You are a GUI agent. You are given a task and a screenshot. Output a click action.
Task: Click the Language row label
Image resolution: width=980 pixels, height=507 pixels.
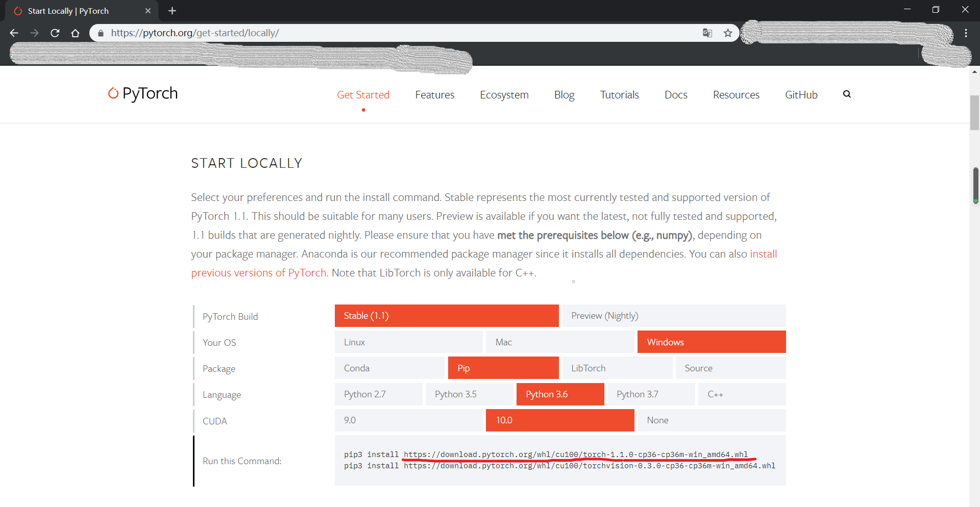point(222,395)
